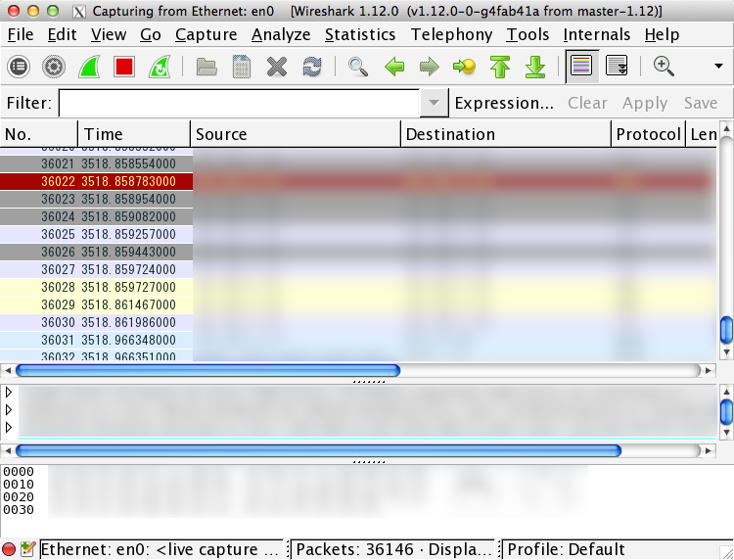Click the packet list scroll-down arrow

[726, 352]
